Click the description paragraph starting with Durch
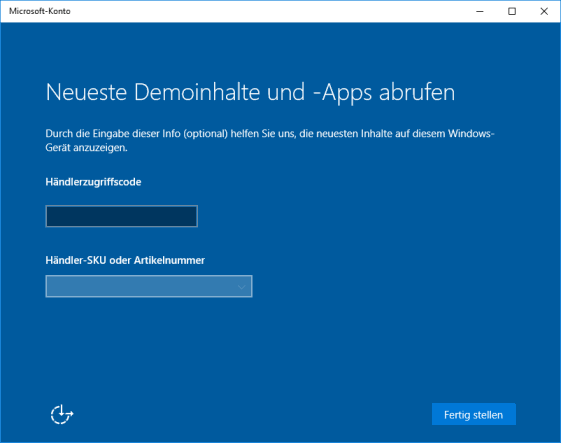561x443 pixels. tap(270, 140)
